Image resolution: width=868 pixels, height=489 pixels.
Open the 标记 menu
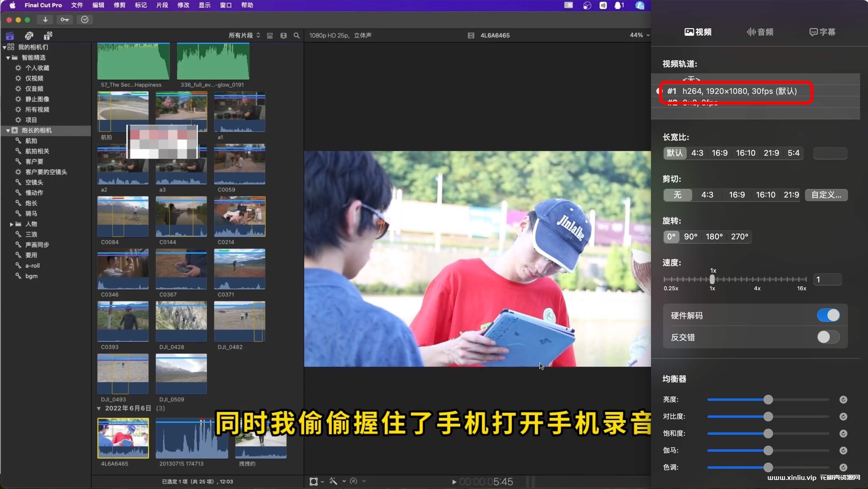(141, 5)
